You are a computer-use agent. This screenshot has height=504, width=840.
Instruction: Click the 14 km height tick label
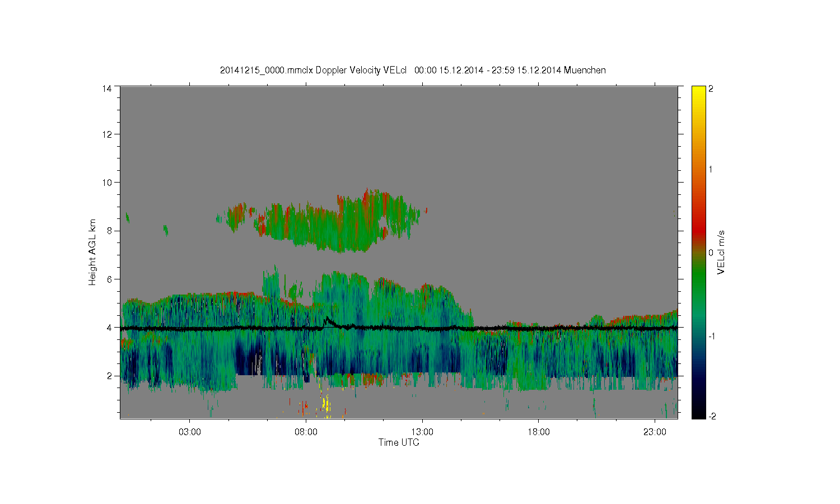pos(107,88)
